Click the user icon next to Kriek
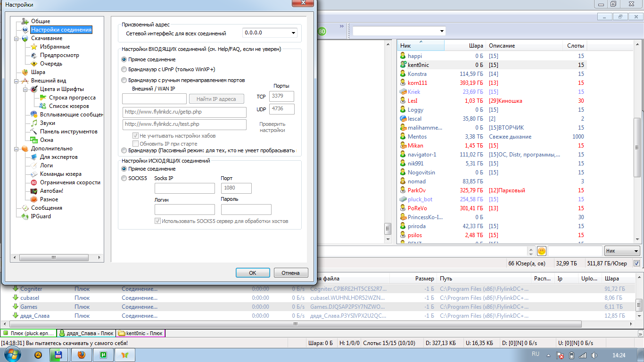 click(403, 92)
